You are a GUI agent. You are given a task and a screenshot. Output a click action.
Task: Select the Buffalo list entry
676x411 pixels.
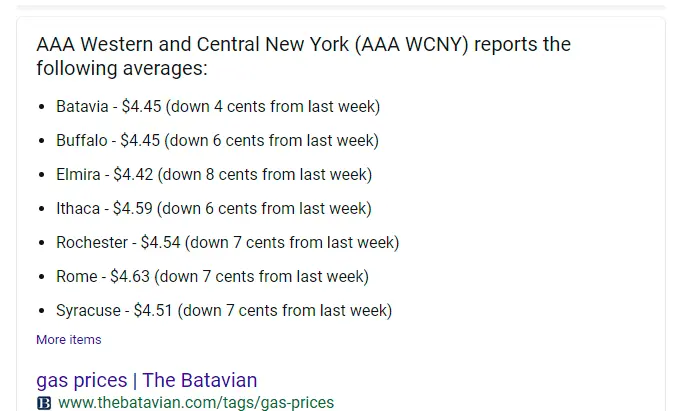tap(217, 140)
